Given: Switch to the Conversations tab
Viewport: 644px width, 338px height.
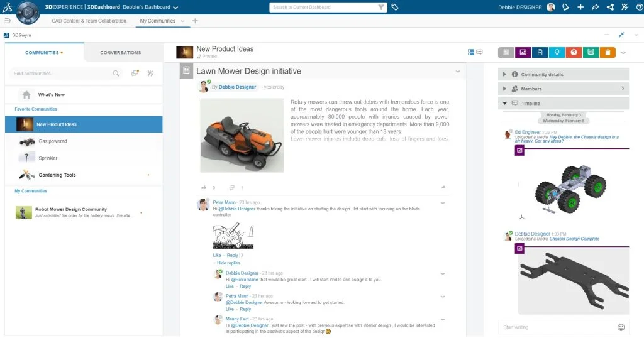Looking at the screenshot, I should (x=121, y=53).
